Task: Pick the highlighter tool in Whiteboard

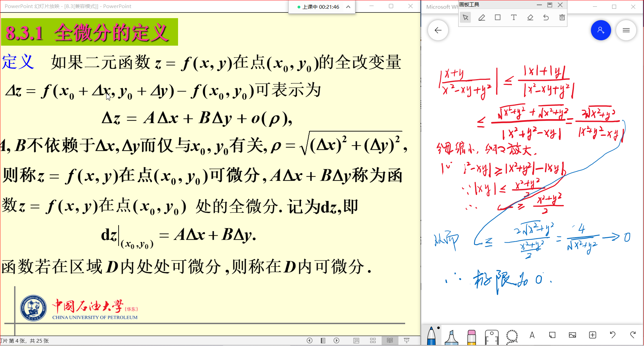Action: click(x=451, y=336)
